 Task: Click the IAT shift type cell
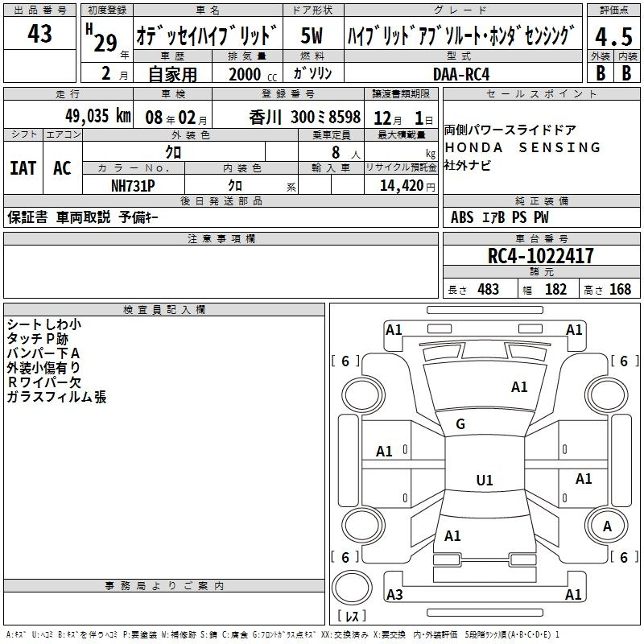pos(23,168)
